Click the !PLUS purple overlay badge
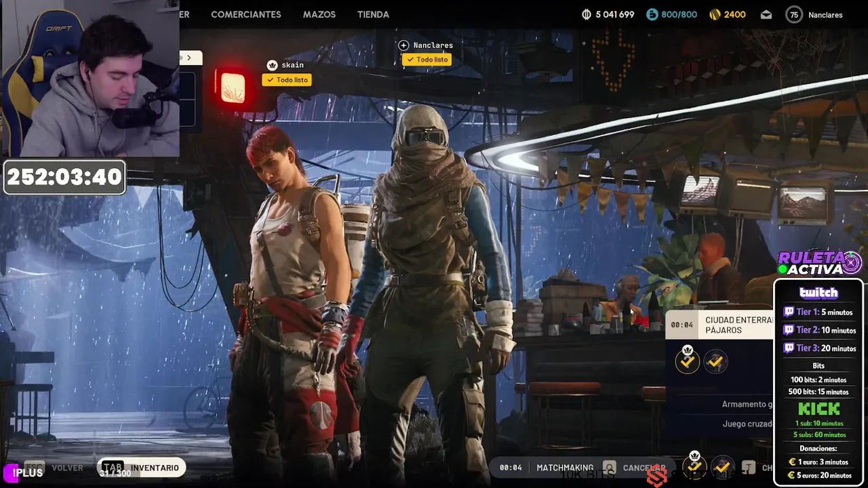The height and width of the screenshot is (488, 868). pos(23,473)
